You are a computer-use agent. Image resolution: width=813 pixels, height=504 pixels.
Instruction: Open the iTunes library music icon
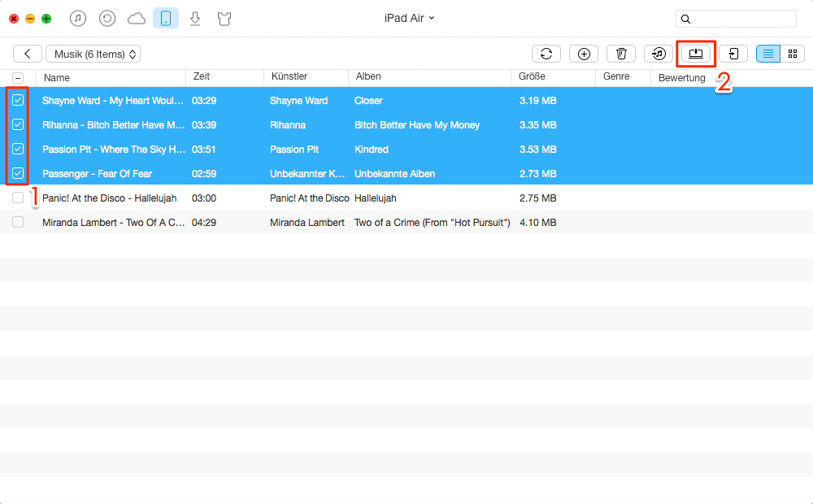(78, 19)
